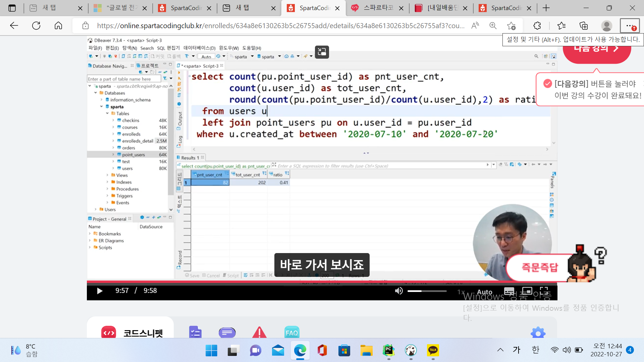
Task: Open the Mail app from taskbar
Action: pyautogui.click(x=278, y=351)
